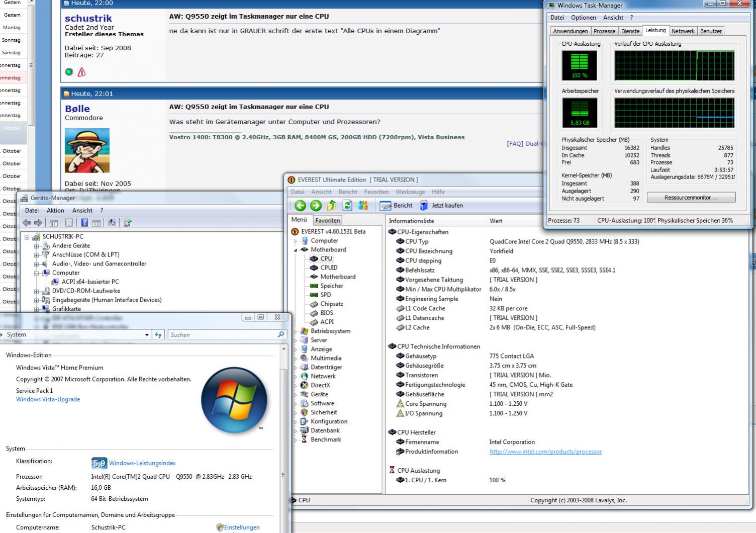Image resolution: width=756 pixels, height=533 pixels.
Task: Open System address bar dropdown arrow
Action: (147, 335)
